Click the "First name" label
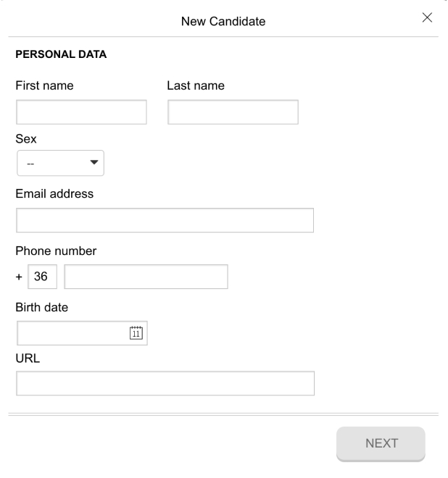This screenshot has height=478, width=448. tap(44, 85)
